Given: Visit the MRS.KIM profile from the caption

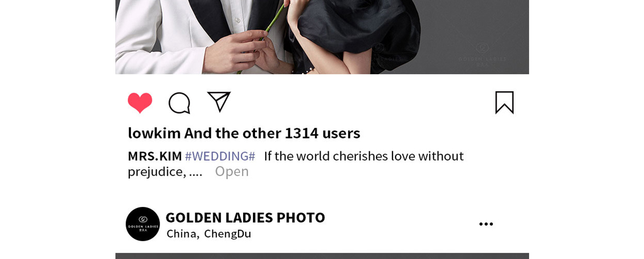Looking at the screenshot, I should click(x=155, y=156).
